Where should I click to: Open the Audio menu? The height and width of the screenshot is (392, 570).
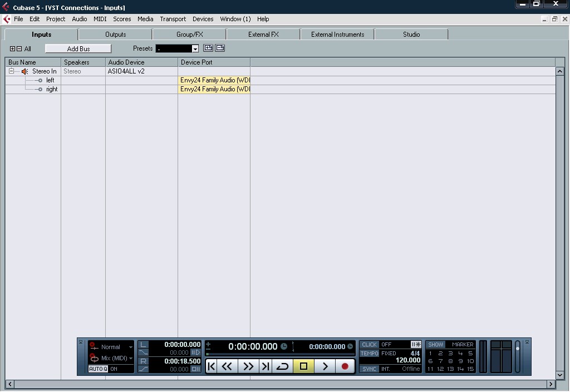pos(79,19)
